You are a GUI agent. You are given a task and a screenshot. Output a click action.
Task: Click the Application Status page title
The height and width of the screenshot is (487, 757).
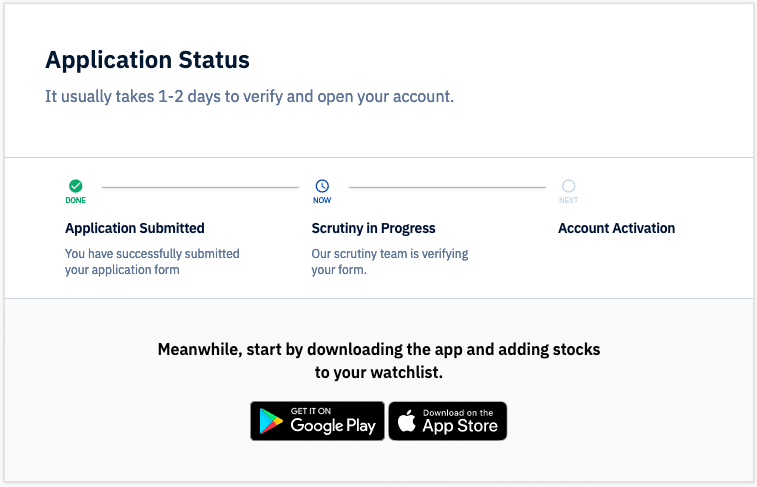pyautogui.click(x=147, y=60)
